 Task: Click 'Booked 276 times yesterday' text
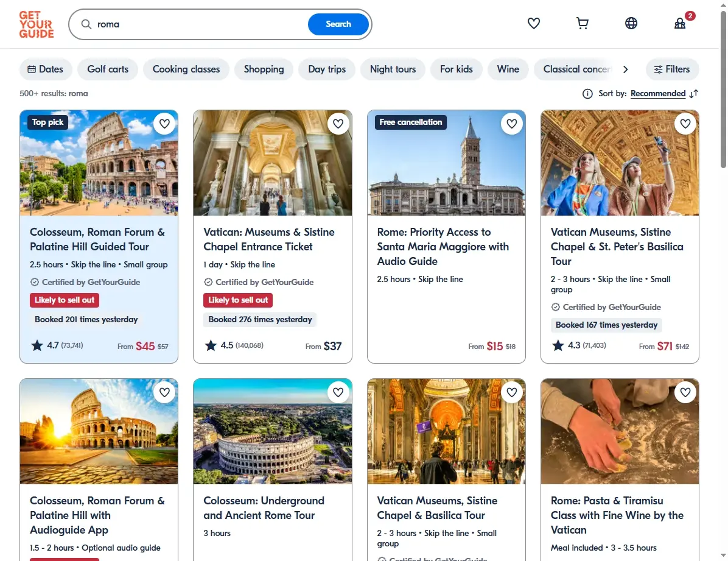(260, 319)
